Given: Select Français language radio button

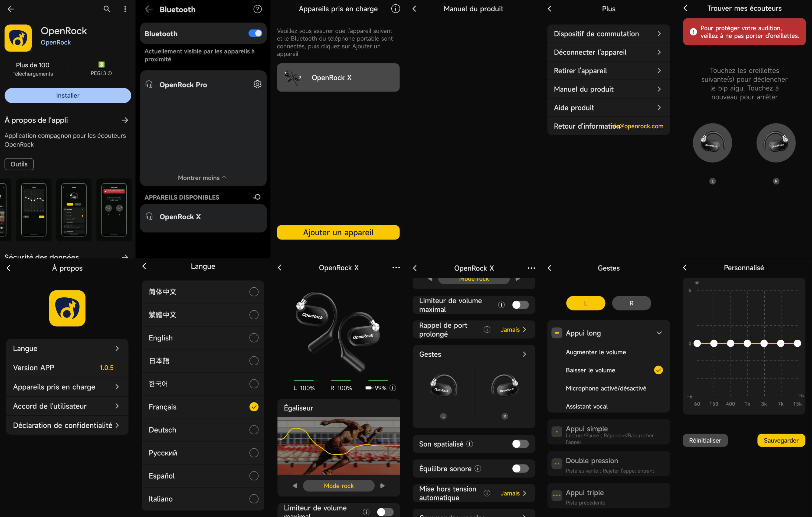Looking at the screenshot, I should pos(254,406).
